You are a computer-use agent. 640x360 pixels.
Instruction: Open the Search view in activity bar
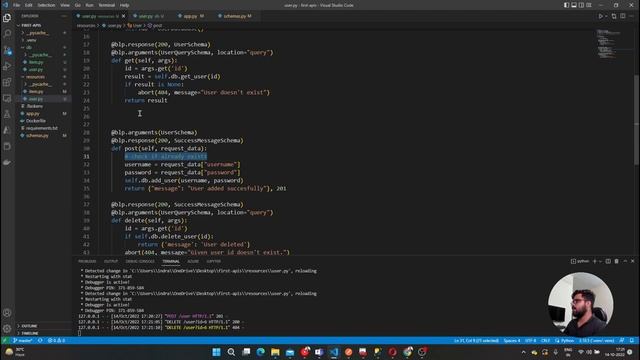click(x=7, y=33)
